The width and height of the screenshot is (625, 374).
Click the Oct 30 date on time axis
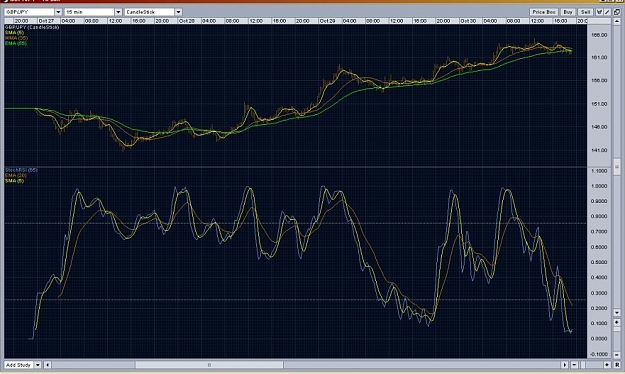click(468, 21)
